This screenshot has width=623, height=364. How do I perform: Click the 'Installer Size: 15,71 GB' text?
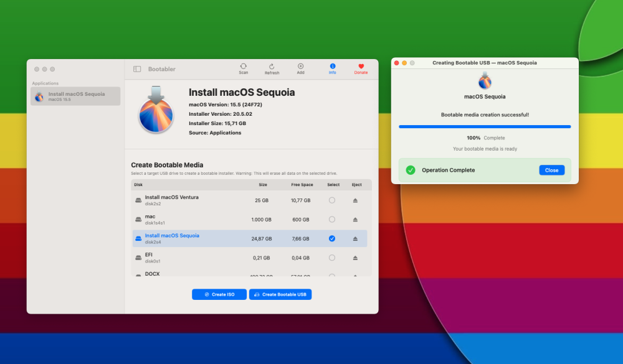click(217, 123)
